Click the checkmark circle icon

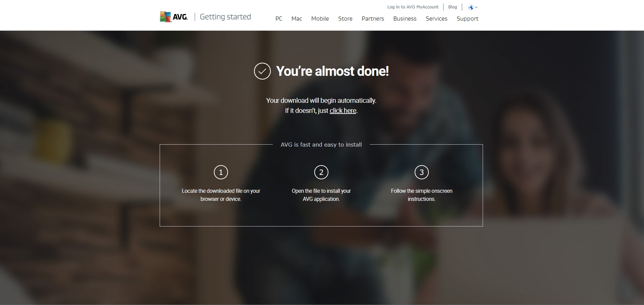pyautogui.click(x=262, y=71)
